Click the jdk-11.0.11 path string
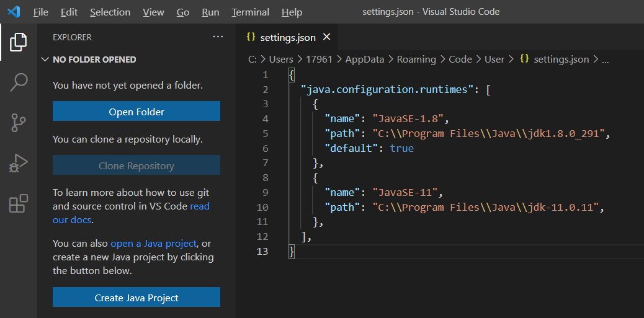This screenshot has height=318, width=644. [486, 207]
